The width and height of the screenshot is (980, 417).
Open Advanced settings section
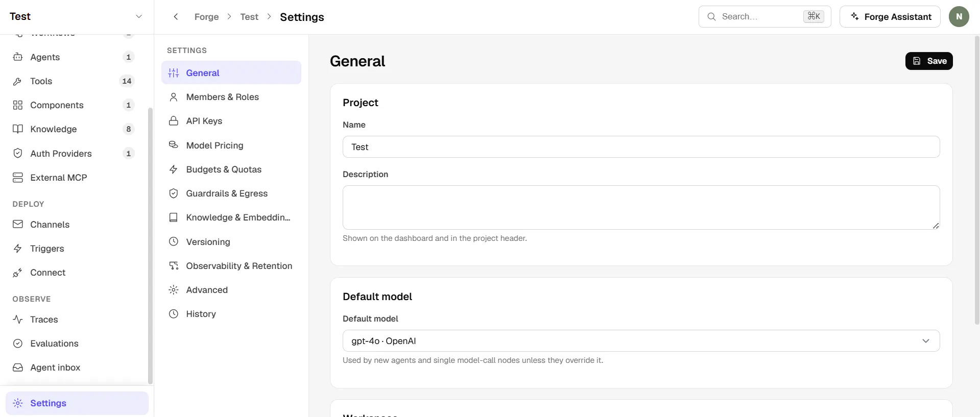(231, 290)
